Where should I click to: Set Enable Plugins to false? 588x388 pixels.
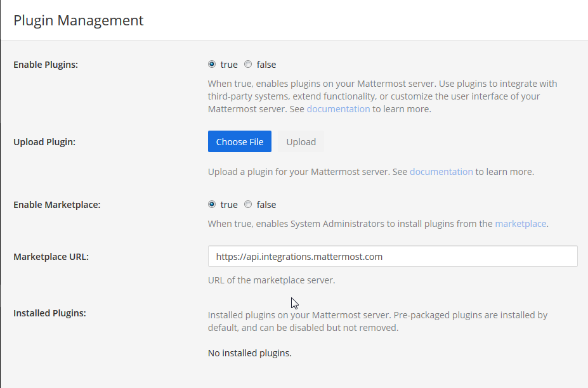[x=248, y=64]
